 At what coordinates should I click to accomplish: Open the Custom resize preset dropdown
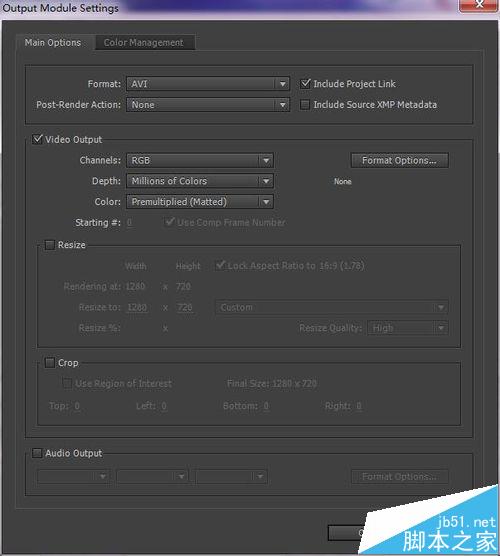(332, 307)
